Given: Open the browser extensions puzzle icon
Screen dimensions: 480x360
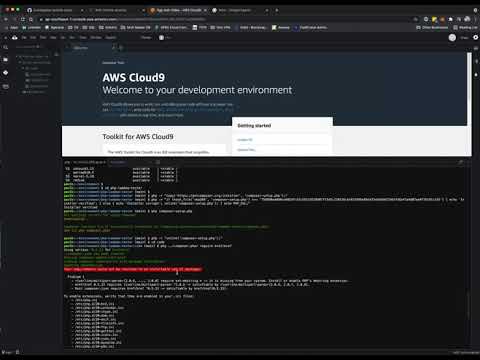Looking at the screenshot, I should click(x=450, y=19).
